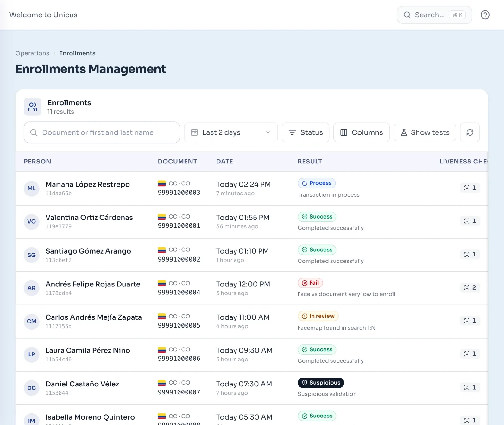Click the SG avatar for Santiago Gómez Arango
The height and width of the screenshot is (425, 504).
click(x=32, y=255)
